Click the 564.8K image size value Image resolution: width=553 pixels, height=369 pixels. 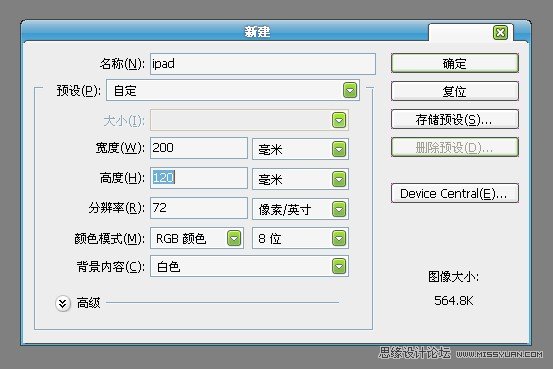click(454, 301)
